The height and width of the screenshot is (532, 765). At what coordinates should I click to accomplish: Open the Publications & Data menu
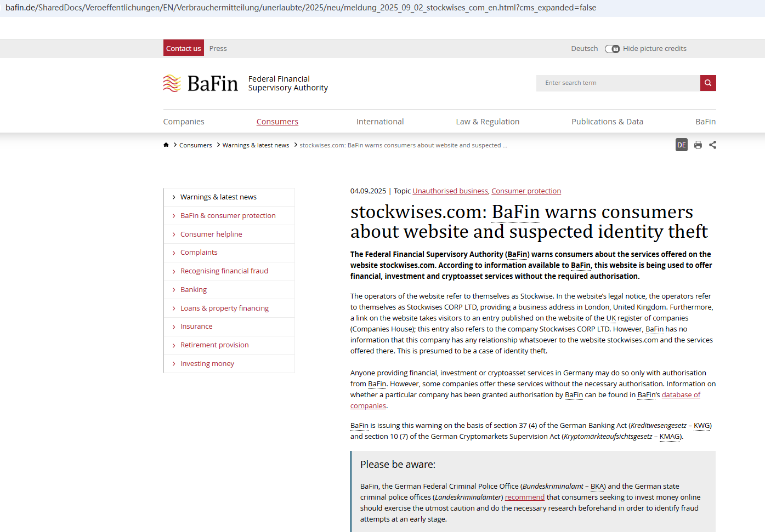608,122
